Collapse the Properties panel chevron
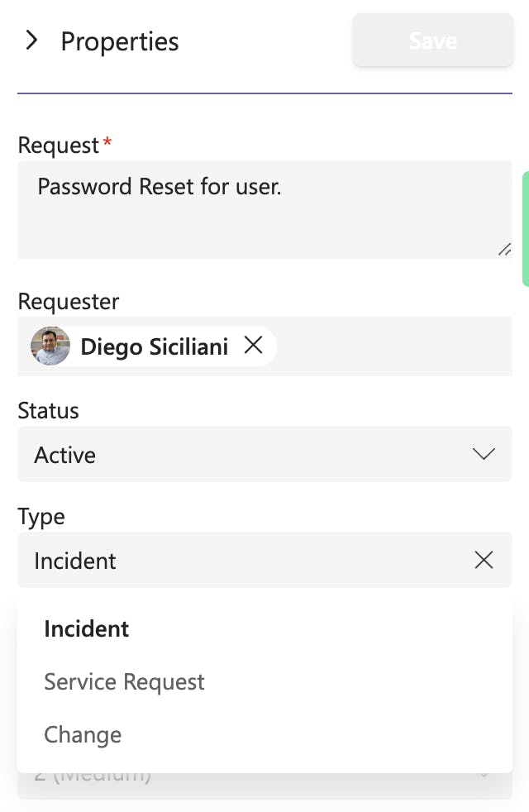This screenshot has width=529, height=812. [x=32, y=41]
